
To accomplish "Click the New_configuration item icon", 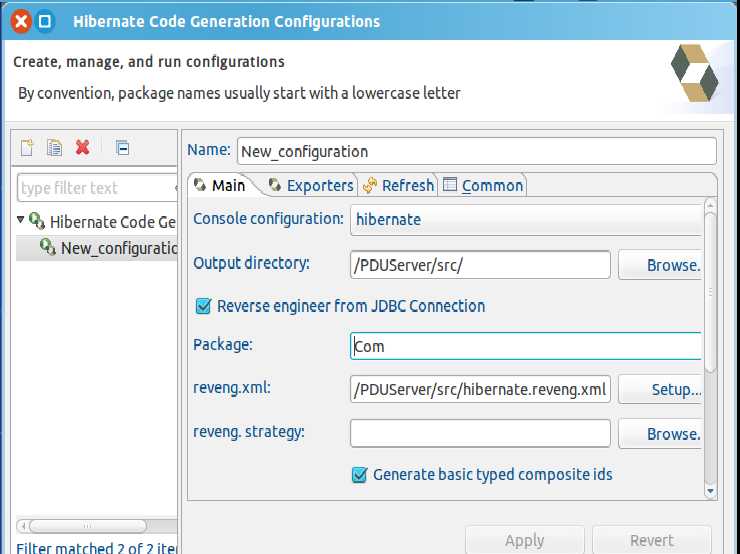I will point(48,247).
